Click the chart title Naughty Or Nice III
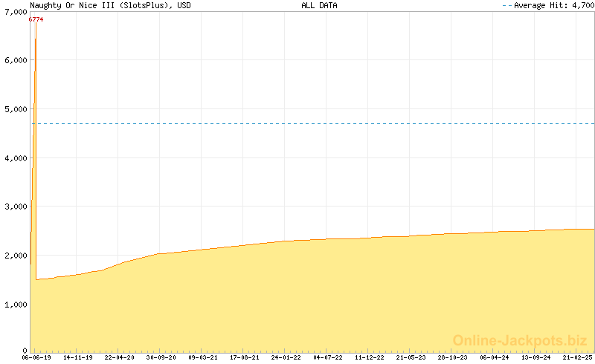 tap(109, 5)
